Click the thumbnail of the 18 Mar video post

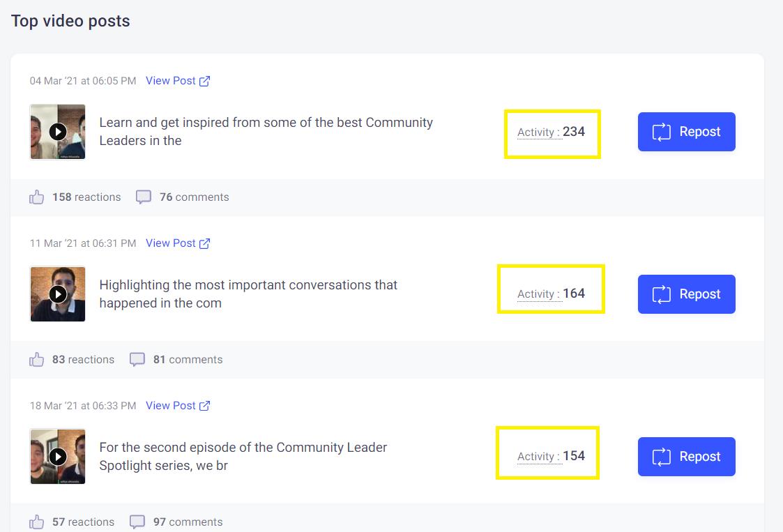tap(57, 456)
